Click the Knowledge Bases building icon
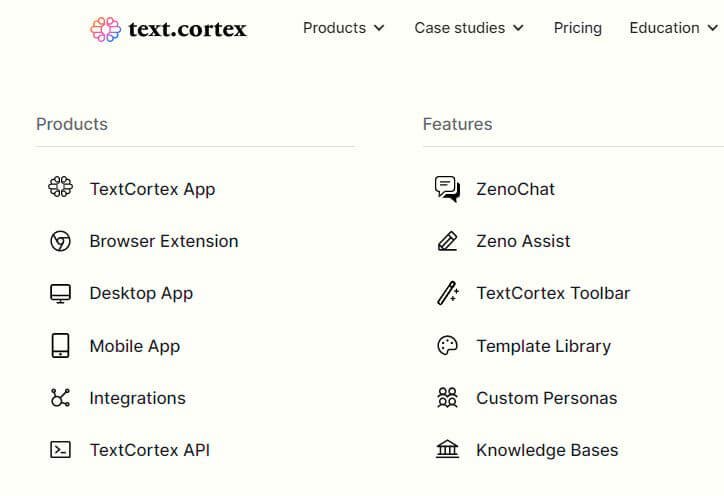Viewport: 724px width, 496px height. [x=447, y=449]
